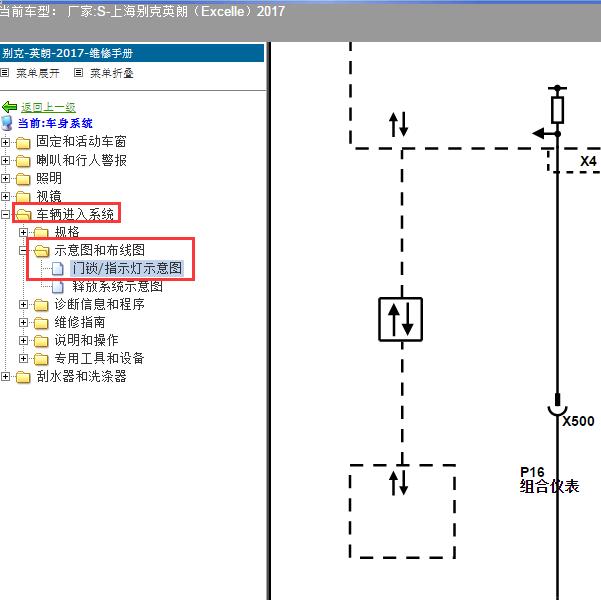Expand the 维修指南 node
The height and width of the screenshot is (600, 601).
tap(23, 322)
